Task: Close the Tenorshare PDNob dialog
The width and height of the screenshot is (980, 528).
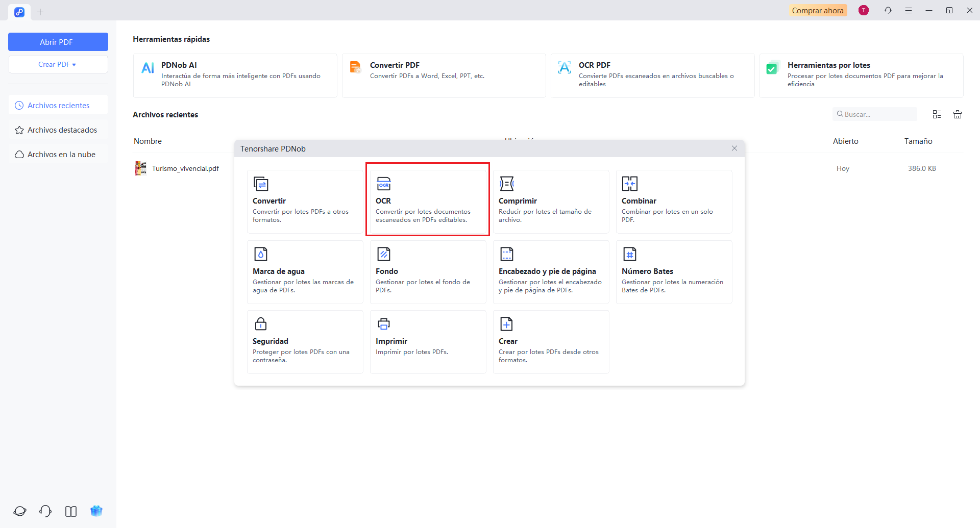Action: click(x=734, y=148)
